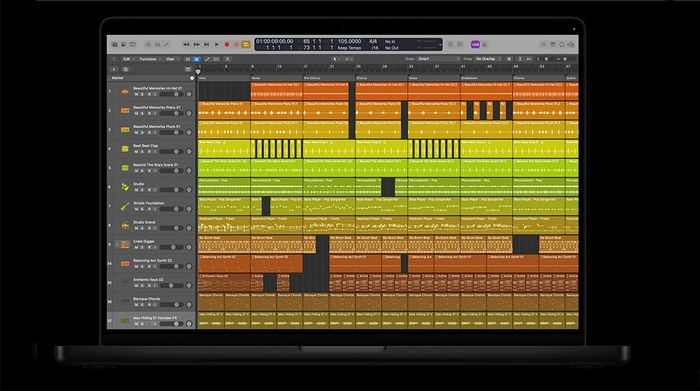The height and width of the screenshot is (391, 700).
Task: Mute the Beat Beat Clap track
Action: [x=136, y=152]
